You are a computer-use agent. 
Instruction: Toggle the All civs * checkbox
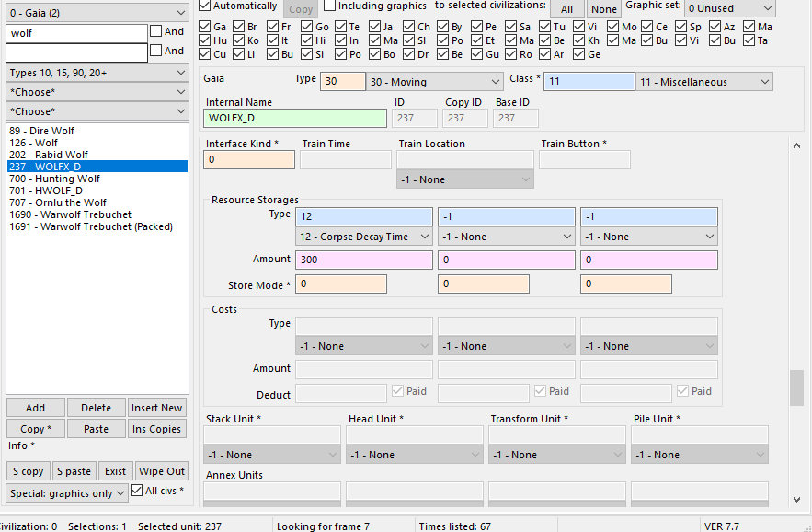click(x=137, y=490)
